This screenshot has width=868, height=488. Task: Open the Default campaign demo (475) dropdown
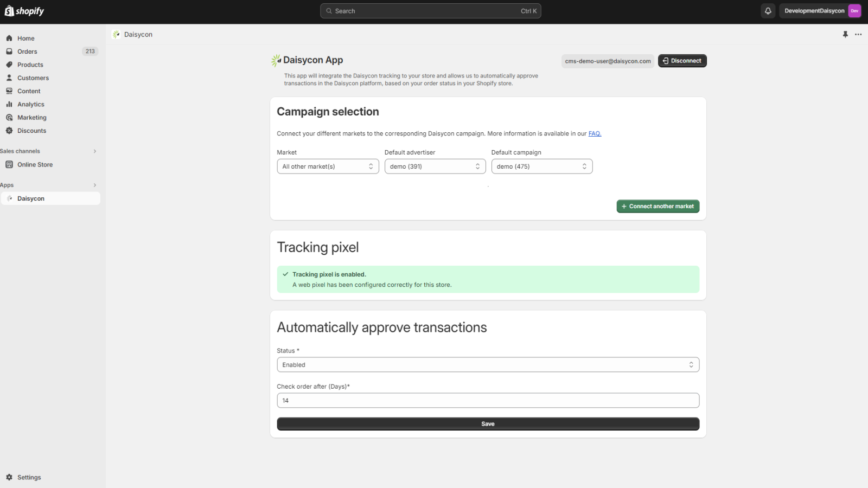[x=541, y=166]
